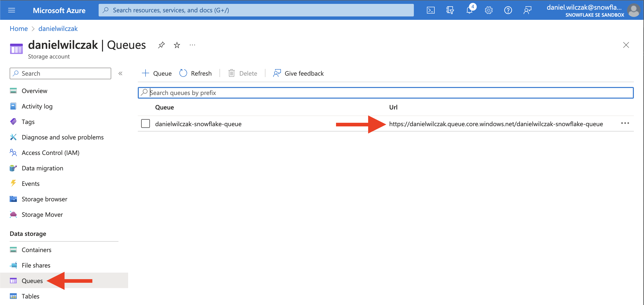Open the Help question mark icon
The height and width of the screenshot is (305, 644).
click(x=508, y=10)
